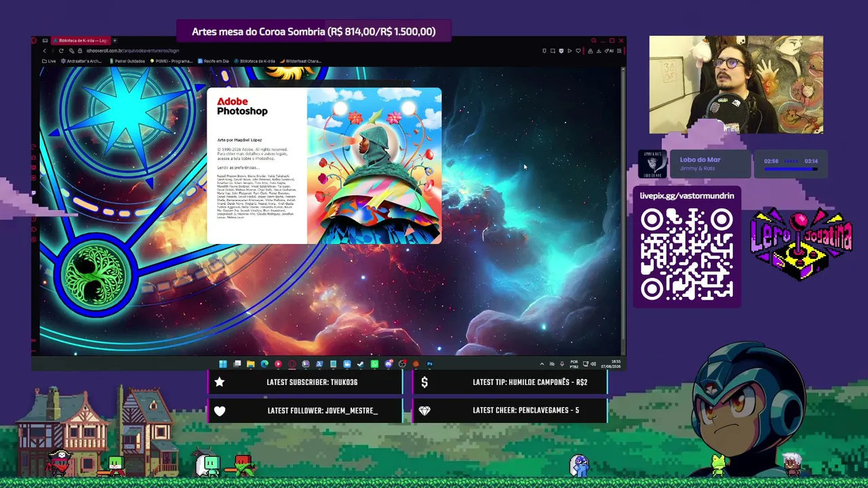Open the Windows Start menu

click(x=223, y=364)
